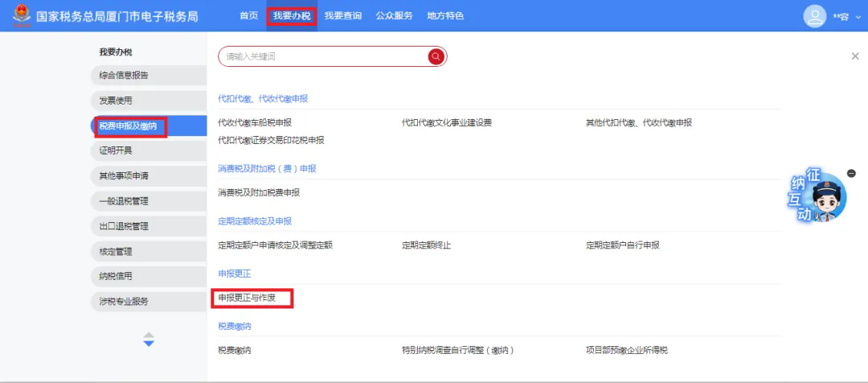Expand the account dropdown chevron
868x383 pixels.
click(858, 17)
